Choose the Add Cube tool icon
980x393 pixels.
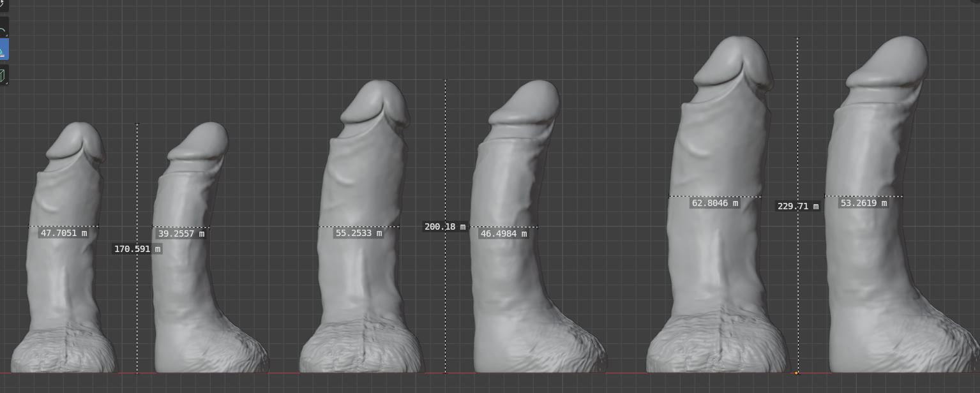(3, 75)
